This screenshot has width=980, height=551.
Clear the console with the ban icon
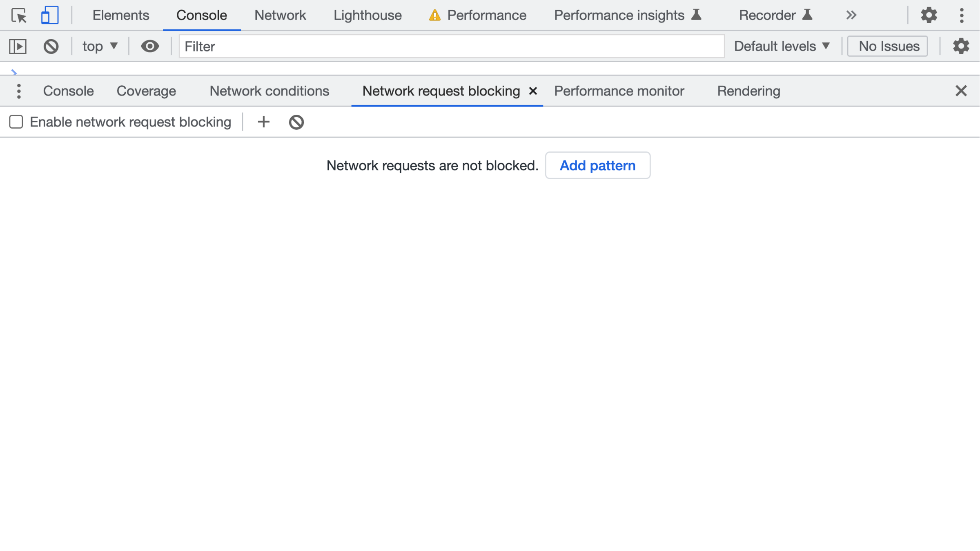point(51,46)
